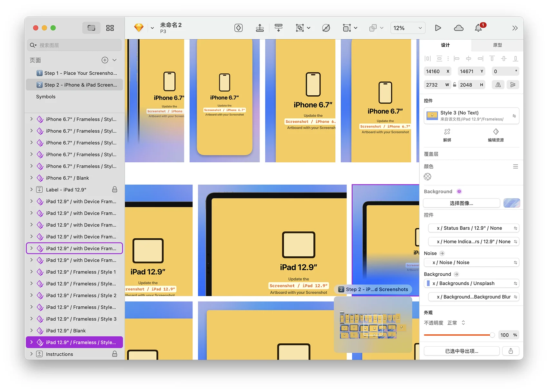
Task: Open the blend mode 正常 dropdown
Action: (456, 323)
